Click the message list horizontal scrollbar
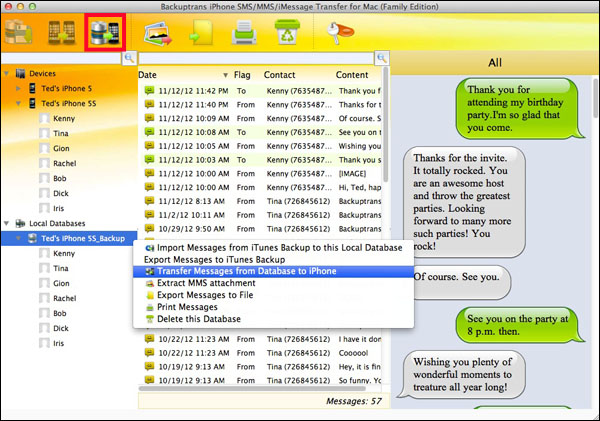This screenshot has height=421, width=600. (x=253, y=388)
